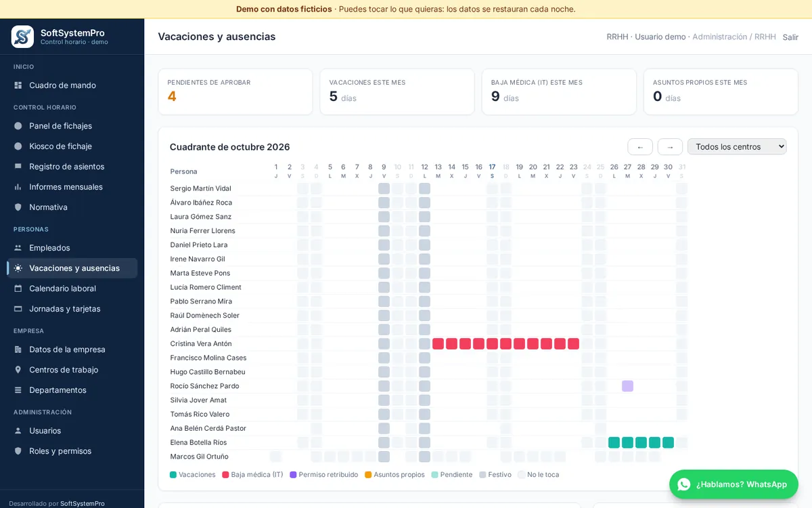Click the Calendario laboral calendar icon
The image size is (812, 508).
pyautogui.click(x=18, y=289)
